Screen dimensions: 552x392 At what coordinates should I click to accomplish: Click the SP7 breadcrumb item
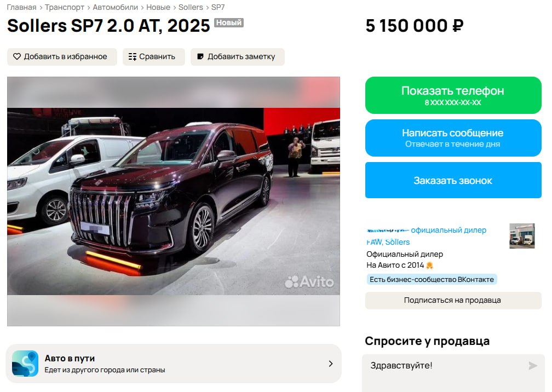click(x=218, y=7)
